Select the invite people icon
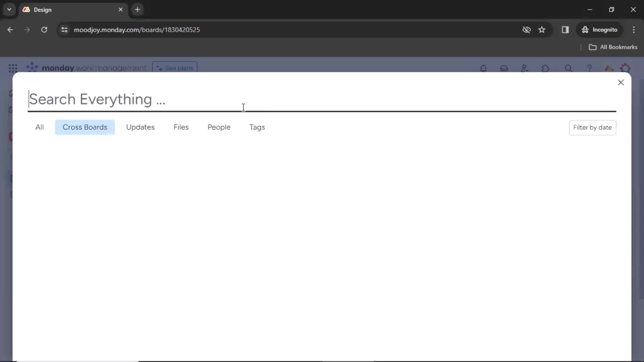 [x=525, y=68]
